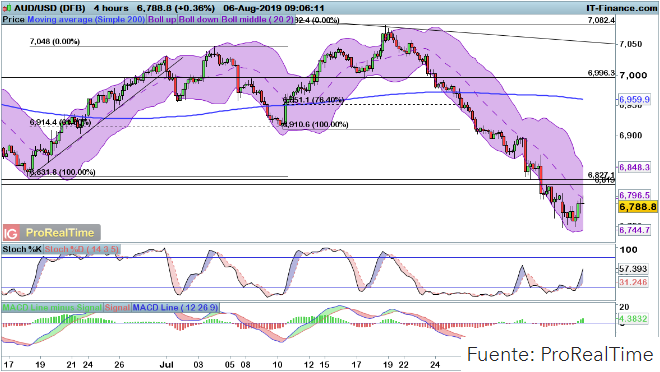This screenshot has height=372, width=660.
Task: Select the Stoch %D (14 3 5) legend tag
Action: (x=82, y=249)
